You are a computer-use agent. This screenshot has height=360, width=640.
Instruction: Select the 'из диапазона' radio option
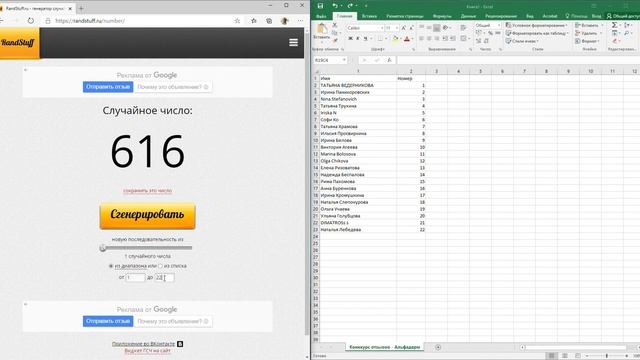tap(111, 266)
